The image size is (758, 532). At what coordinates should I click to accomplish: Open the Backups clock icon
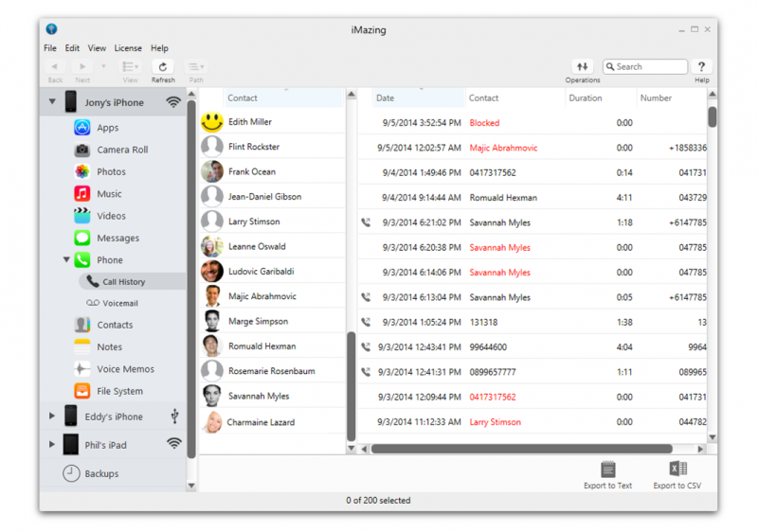(72, 473)
